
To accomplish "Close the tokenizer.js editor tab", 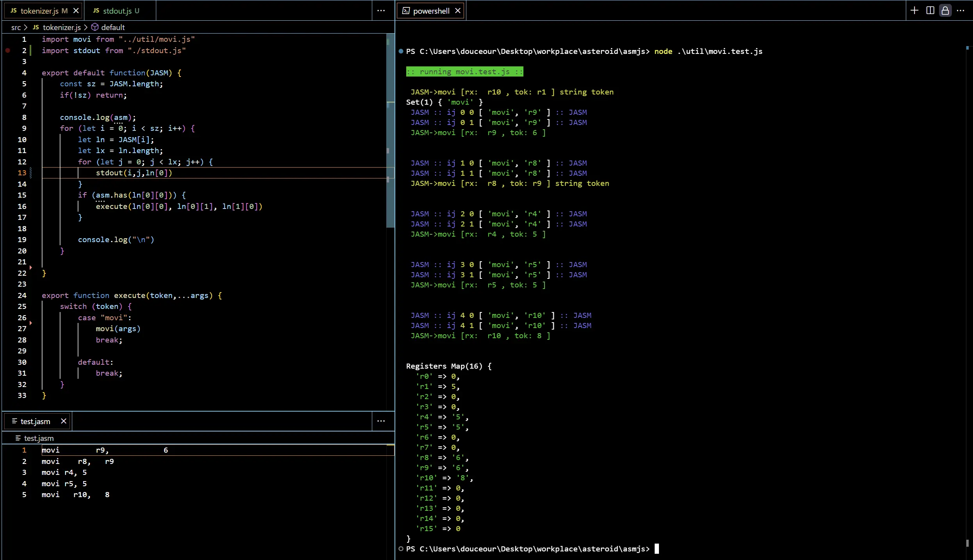I will click(x=76, y=11).
